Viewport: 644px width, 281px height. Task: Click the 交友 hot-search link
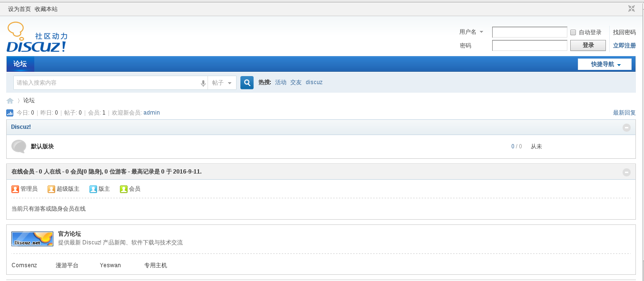pos(296,82)
